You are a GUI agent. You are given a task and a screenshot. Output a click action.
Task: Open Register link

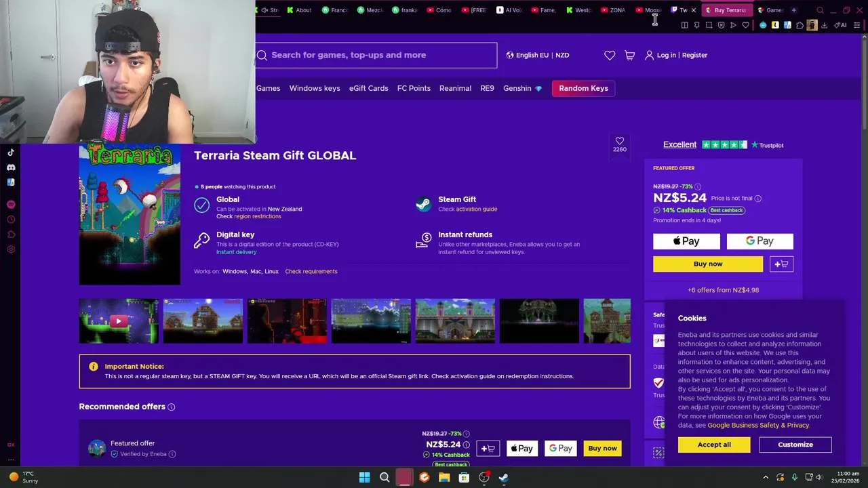694,55
